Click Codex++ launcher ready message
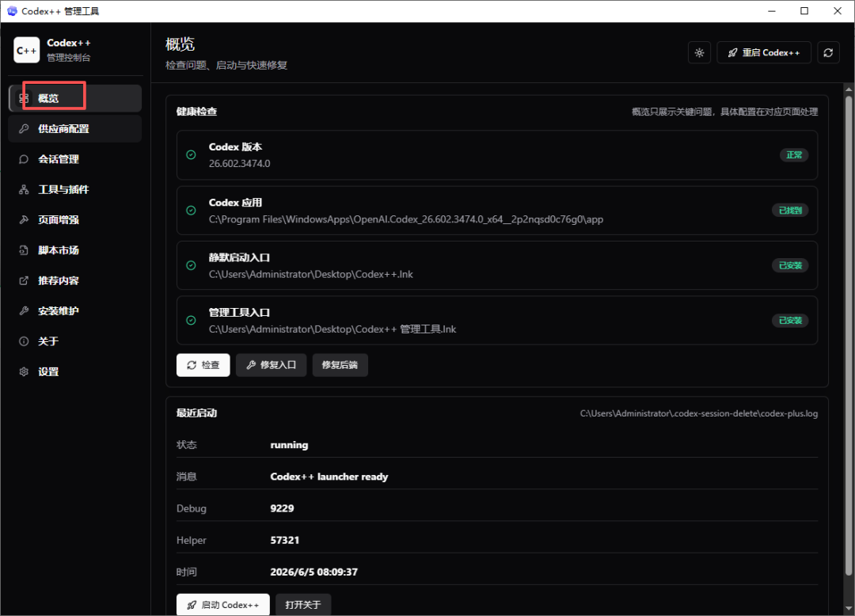Image resolution: width=855 pixels, height=616 pixels. (329, 477)
